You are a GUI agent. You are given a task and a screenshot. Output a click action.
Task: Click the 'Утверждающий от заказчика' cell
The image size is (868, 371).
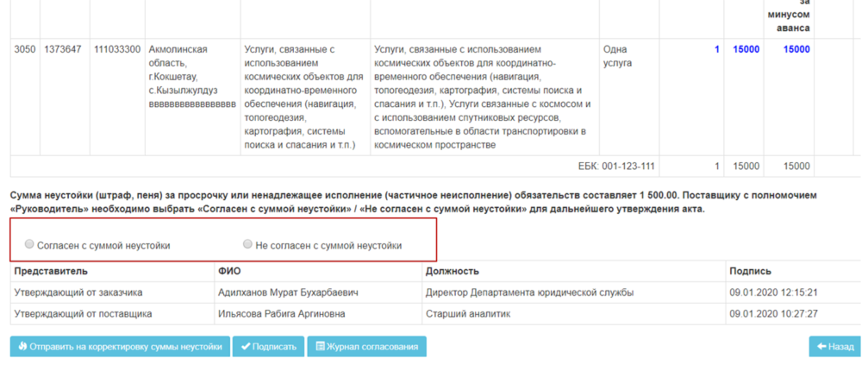point(78,292)
